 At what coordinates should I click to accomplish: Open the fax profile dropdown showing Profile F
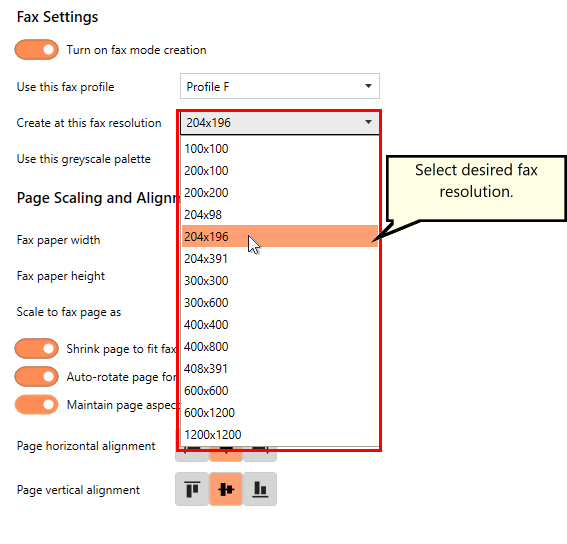(280, 86)
